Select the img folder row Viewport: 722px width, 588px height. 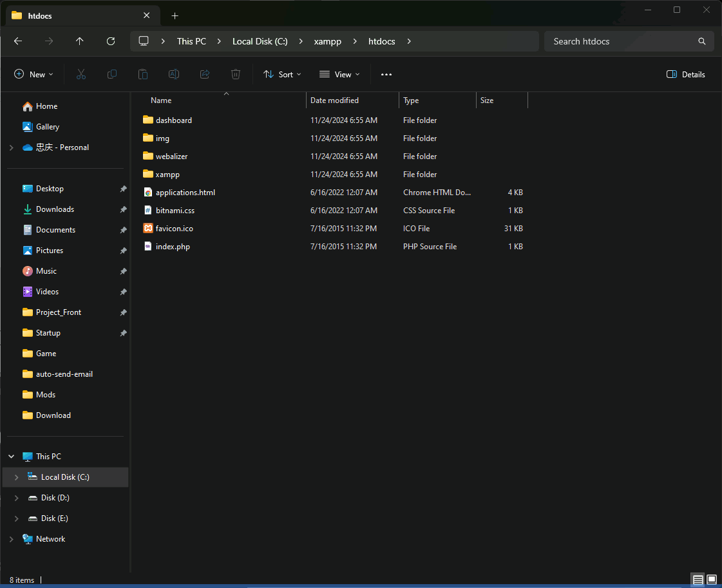tap(334, 138)
